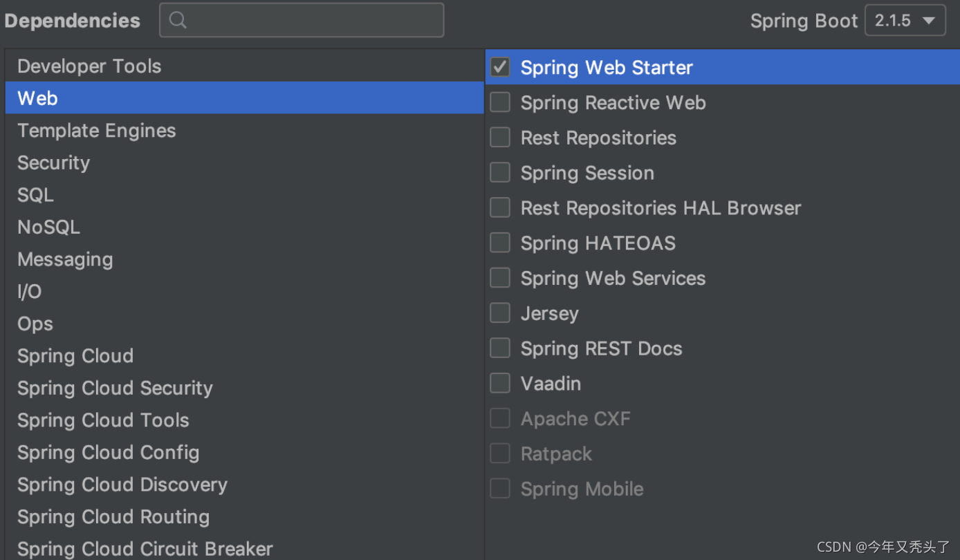This screenshot has height=560, width=960.
Task: Select the Messaging category
Action: click(x=64, y=259)
